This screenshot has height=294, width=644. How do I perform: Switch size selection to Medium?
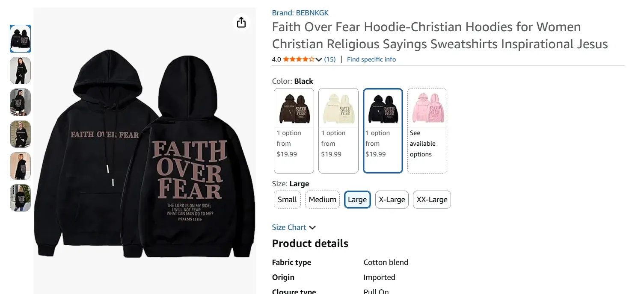point(322,199)
